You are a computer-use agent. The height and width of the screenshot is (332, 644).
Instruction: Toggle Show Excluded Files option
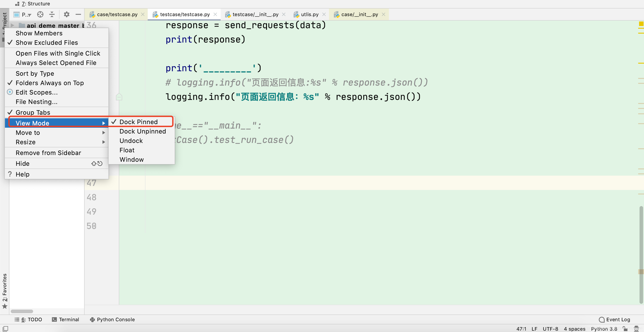pyautogui.click(x=47, y=42)
